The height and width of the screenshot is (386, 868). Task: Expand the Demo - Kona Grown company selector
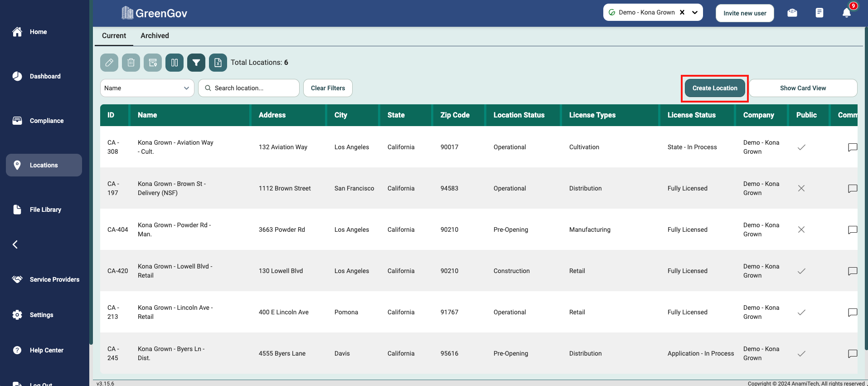695,13
